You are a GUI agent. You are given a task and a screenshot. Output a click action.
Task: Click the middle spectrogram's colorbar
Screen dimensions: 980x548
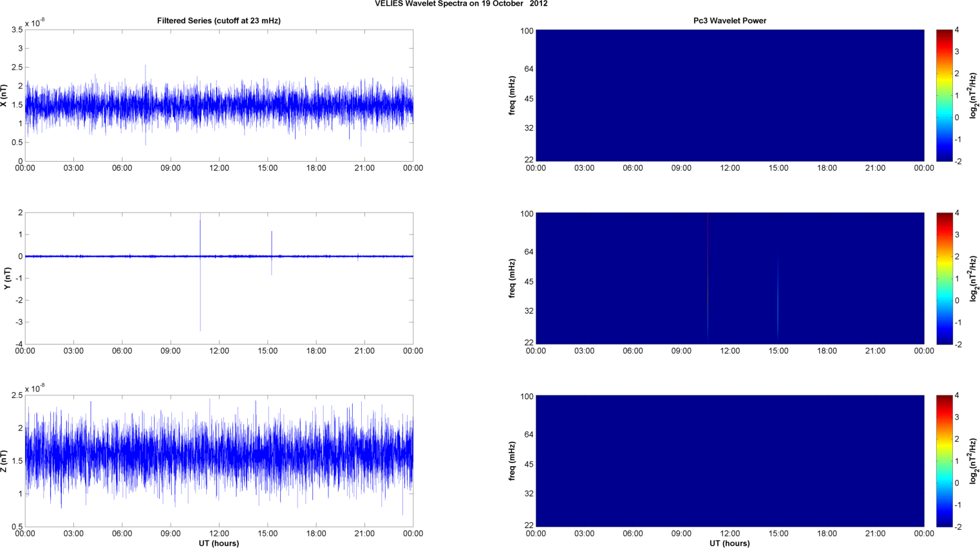[944, 278]
